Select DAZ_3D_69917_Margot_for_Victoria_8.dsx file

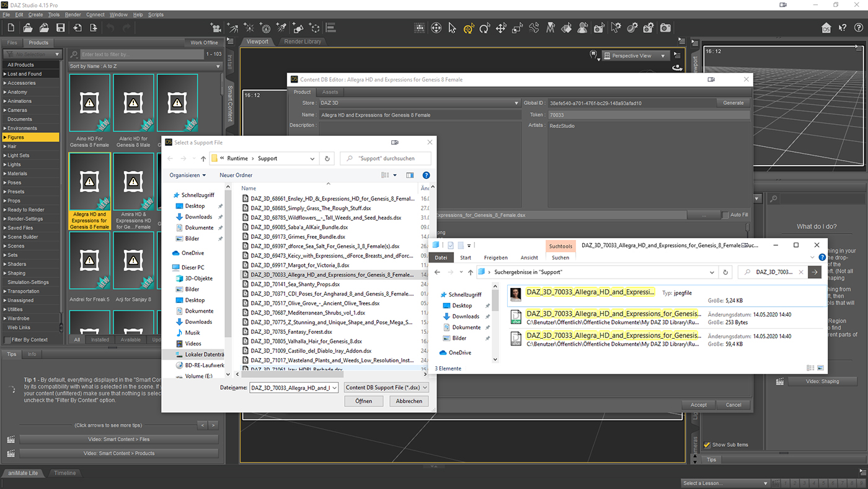coord(300,266)
